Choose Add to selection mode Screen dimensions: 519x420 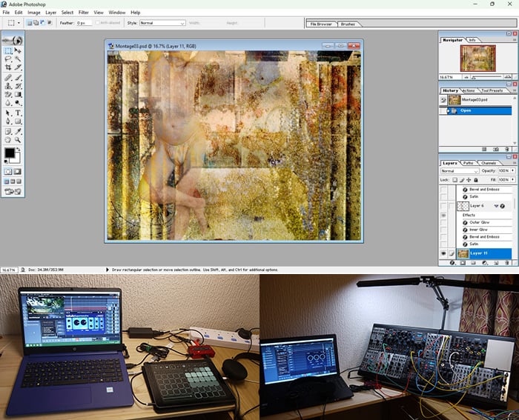click(36, 23)
